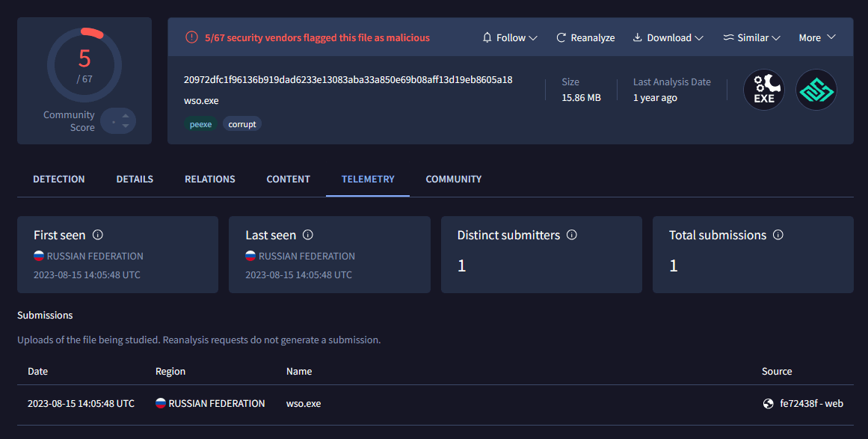Click the malicious alert warning icon
The height and width of the screenshot is (439, 868).
pos(191,37)
